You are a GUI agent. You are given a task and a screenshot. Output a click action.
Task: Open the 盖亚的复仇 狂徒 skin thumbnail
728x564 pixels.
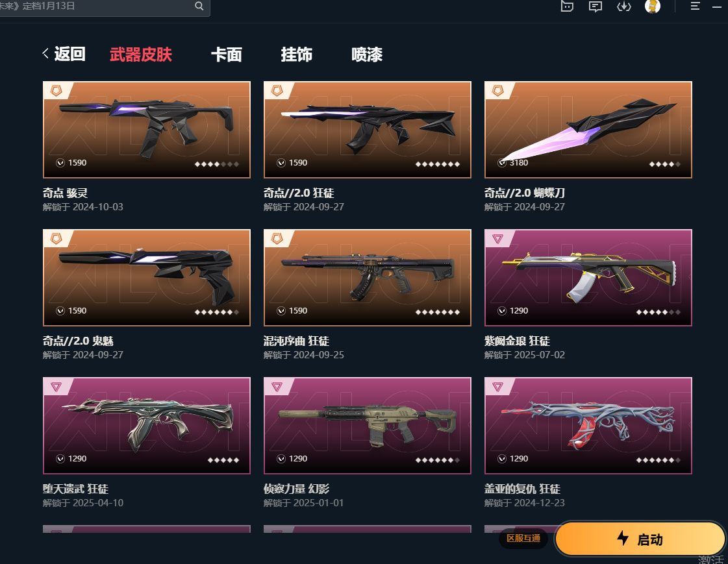(588, 425)
